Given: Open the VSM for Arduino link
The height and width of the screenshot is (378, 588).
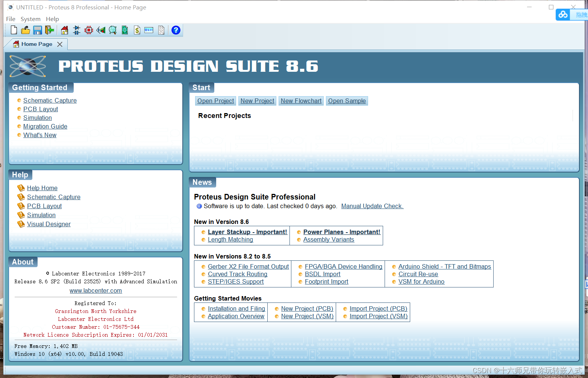Looking at the screenshot, I should click(x=421, y=281).
